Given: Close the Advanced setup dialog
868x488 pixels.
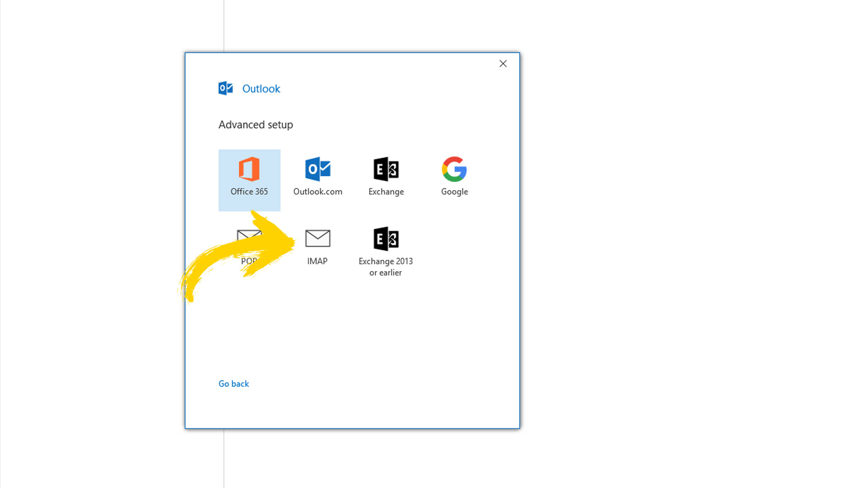Looking at the screenshot, I should tap(503, 64).
